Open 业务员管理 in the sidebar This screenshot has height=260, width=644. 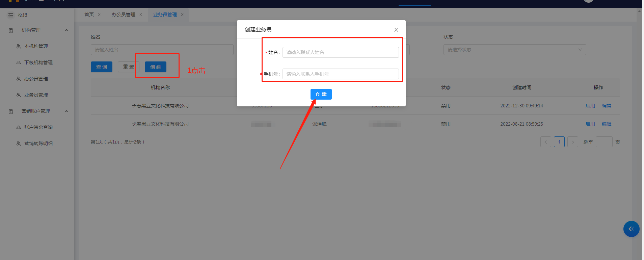36,95
